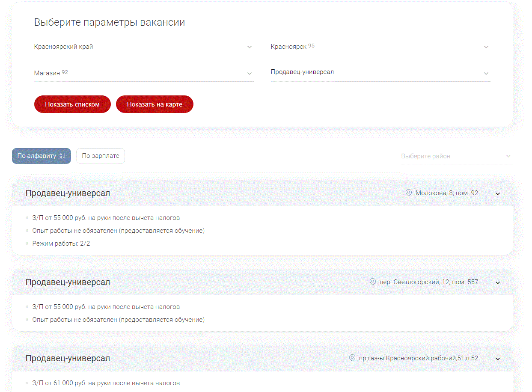The height and width of the screenshot is (392, 532).
Task: Click the count 95 next to Красноярск
Action: pyautogui.click(x=311, y=45)
